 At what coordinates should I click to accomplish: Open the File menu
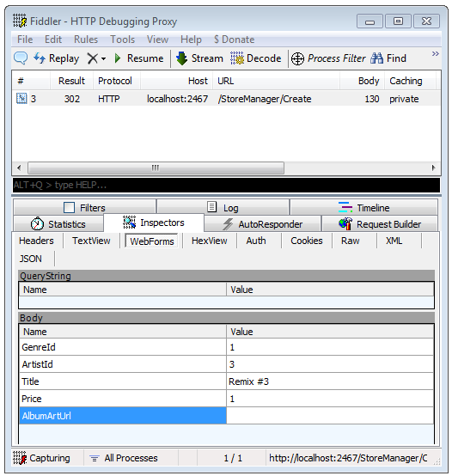pos(25,40)
